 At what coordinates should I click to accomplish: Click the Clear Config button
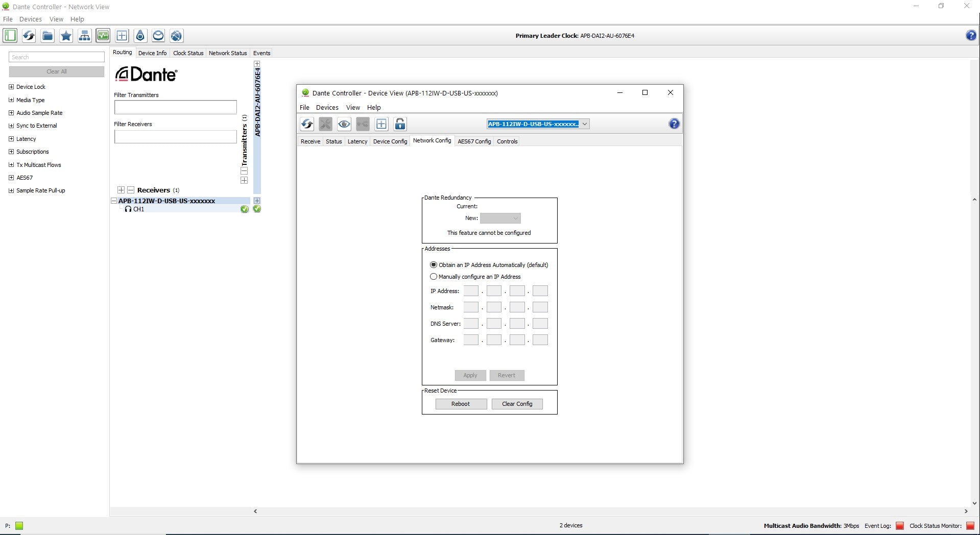pyautogui.click(x=517, y=404)
